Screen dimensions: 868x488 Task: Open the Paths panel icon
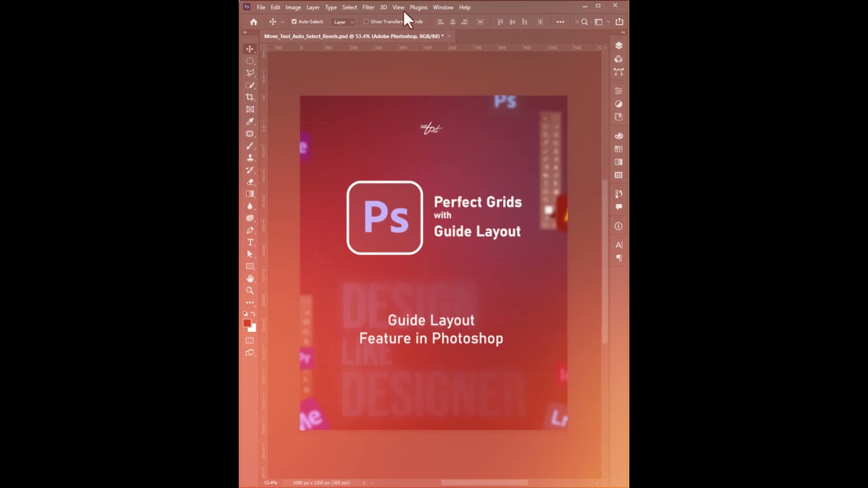pos(618,71)
